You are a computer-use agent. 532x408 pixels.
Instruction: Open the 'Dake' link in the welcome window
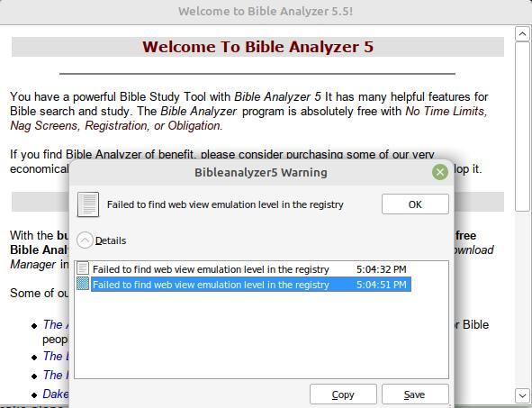pos(56,394)
